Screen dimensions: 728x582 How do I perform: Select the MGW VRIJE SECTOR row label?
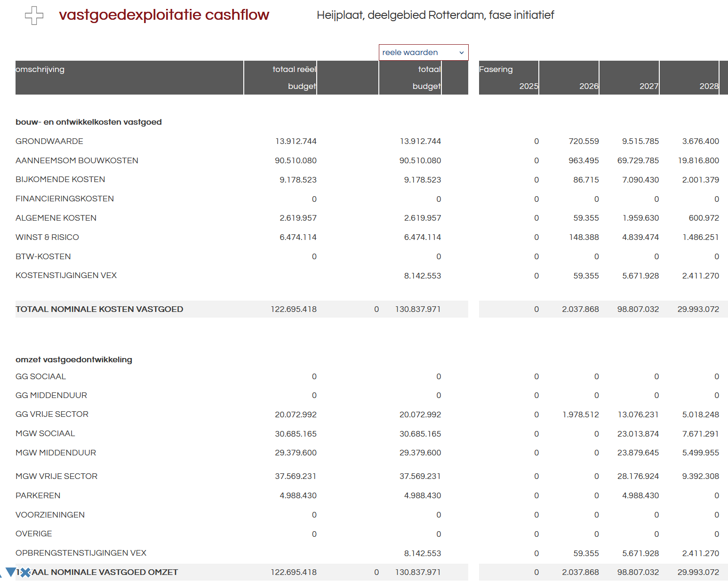[x=56, y=476]
